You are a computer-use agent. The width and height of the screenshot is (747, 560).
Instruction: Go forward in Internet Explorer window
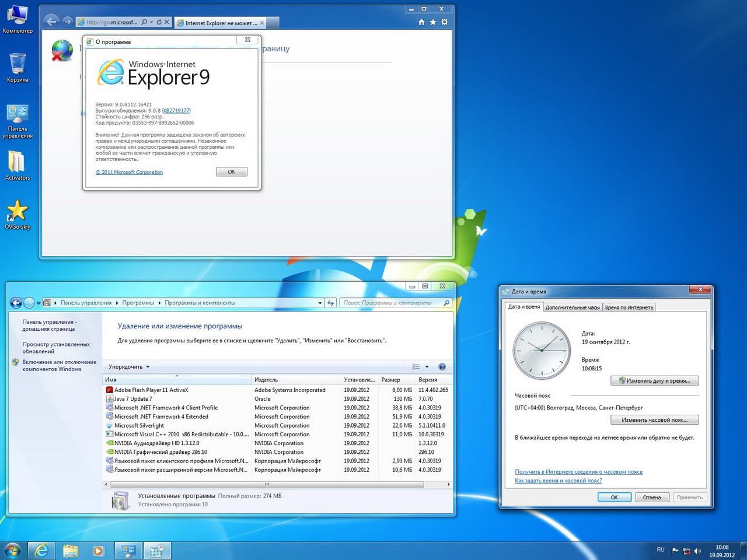click(x=67, y=22)
